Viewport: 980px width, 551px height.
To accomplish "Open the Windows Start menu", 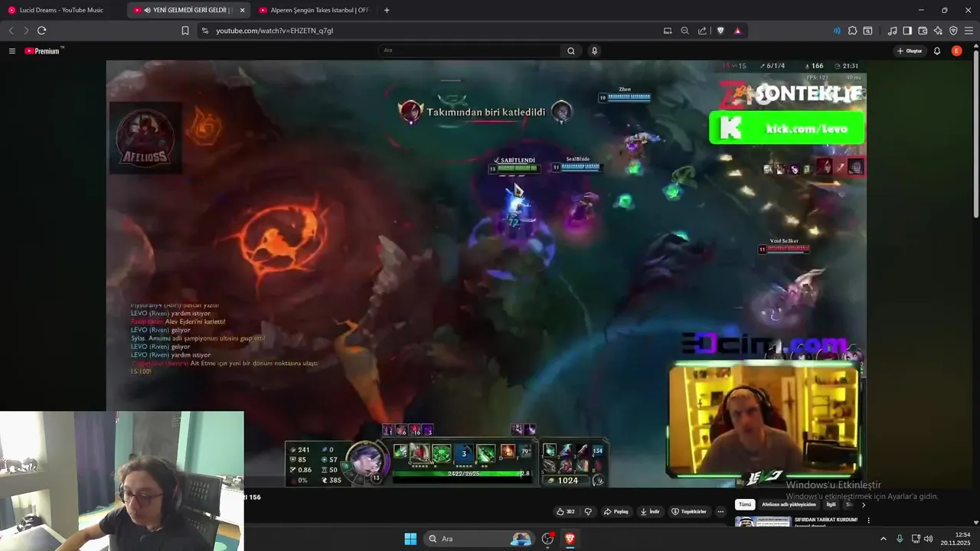I will pos(410,539).
